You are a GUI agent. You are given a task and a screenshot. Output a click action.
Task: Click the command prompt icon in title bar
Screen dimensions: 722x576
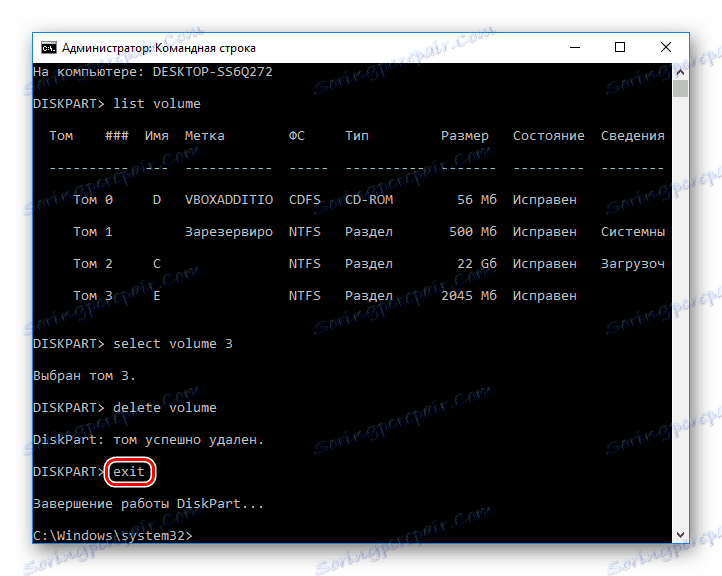point(48,48)
